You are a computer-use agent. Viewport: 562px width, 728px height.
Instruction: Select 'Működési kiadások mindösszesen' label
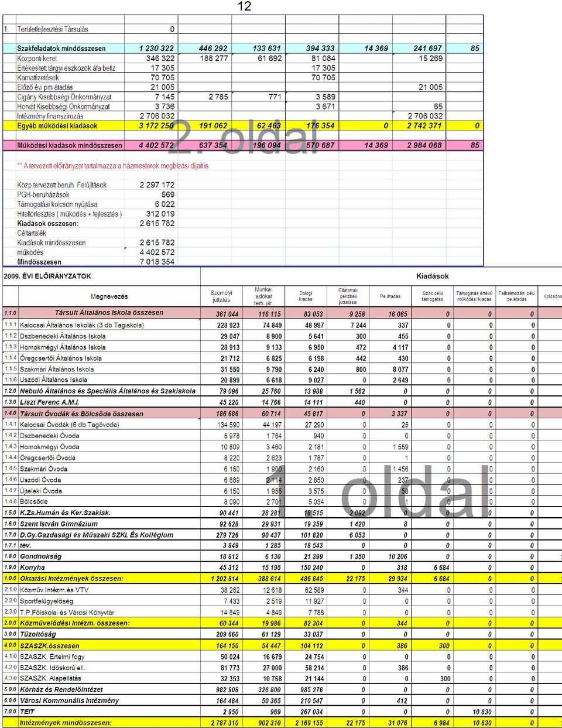click(x=70, y=145)
